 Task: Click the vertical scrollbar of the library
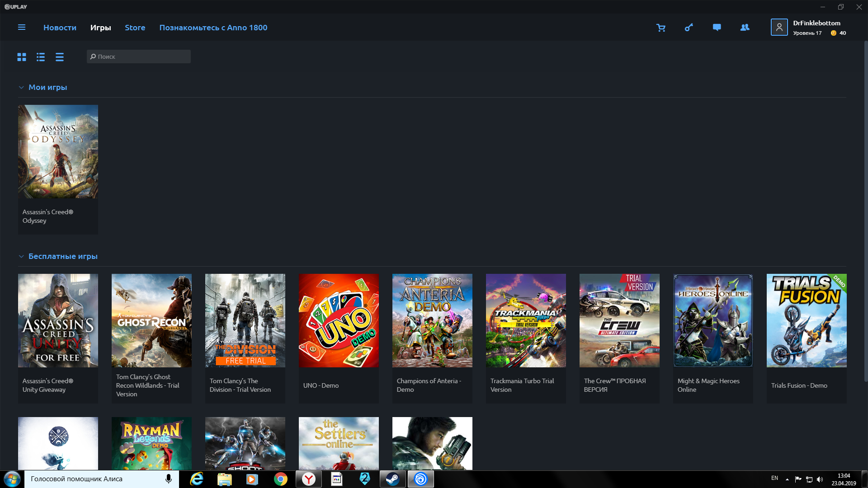866,211
